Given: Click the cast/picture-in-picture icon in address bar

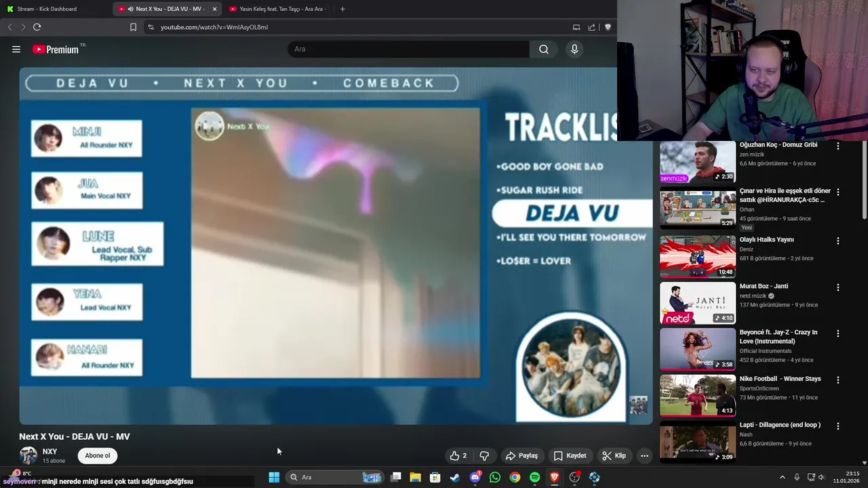Looking at the screenshot, I should [x=576, y=27].
